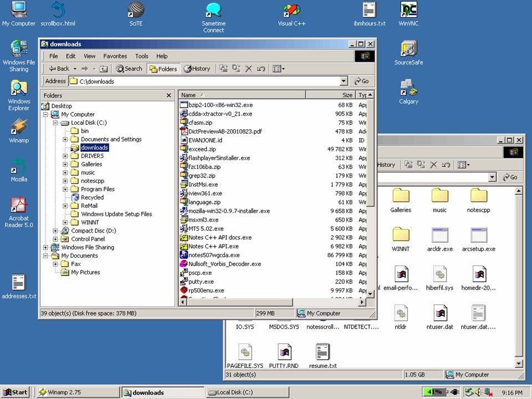Viewport: 532px width, 399px height.
Task: Collapse the Local Disk (C:) tree node
Action: [55, 123]
